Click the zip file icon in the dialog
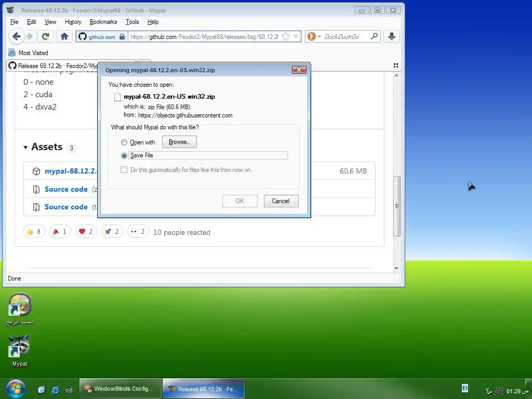 tap(117, 97)
